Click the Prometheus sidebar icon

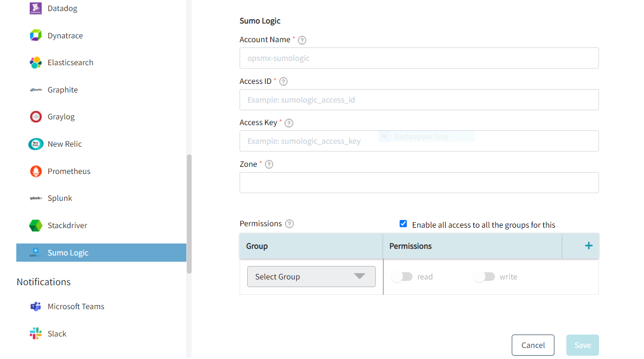[x=35, y=171]
